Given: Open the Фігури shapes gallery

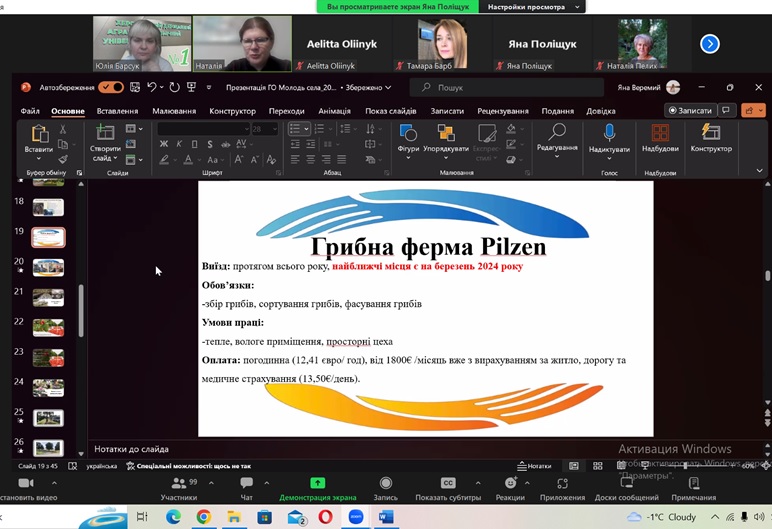Looking at the screenshot, I should [x=408, y=141].
